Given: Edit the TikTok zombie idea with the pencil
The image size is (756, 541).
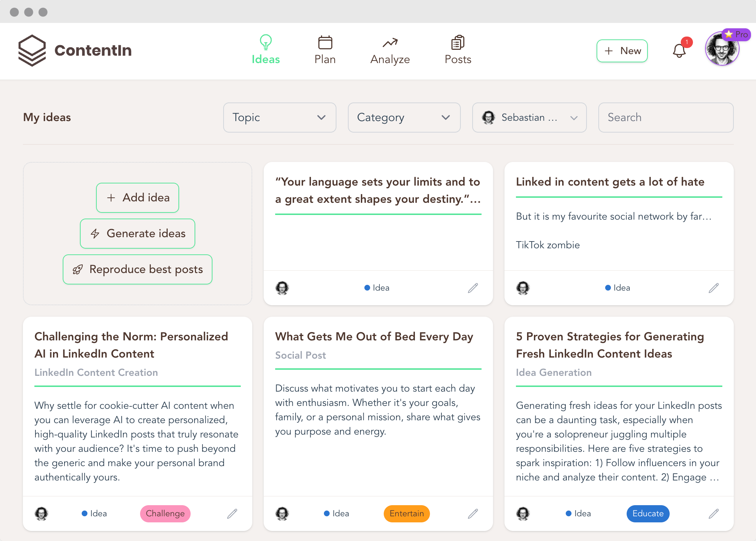Looking at the screenshot, I should click(x=713, y=288).
